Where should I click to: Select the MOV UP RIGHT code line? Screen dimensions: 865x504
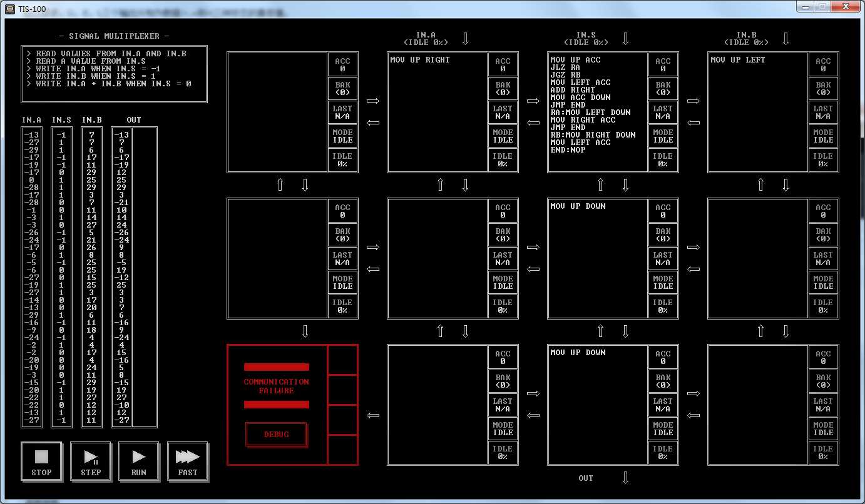point(420,60)
